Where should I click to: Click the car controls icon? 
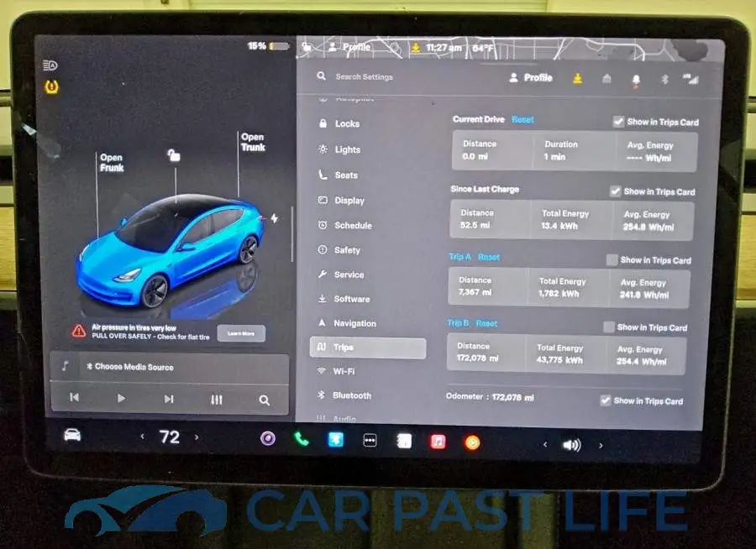(72, 435)
